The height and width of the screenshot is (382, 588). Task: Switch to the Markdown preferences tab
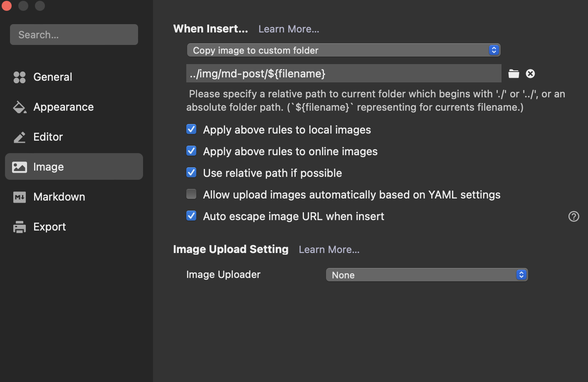[74, 197]
